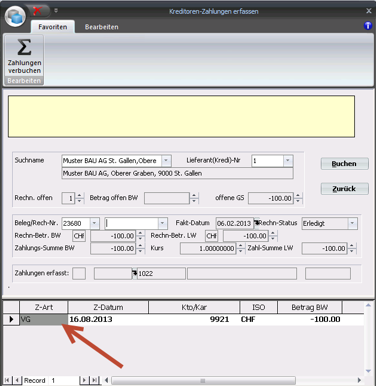376x386 pixels.
Task: Click the Rechn-Betr. LW currency box CHF
Action: coord(211,236)
